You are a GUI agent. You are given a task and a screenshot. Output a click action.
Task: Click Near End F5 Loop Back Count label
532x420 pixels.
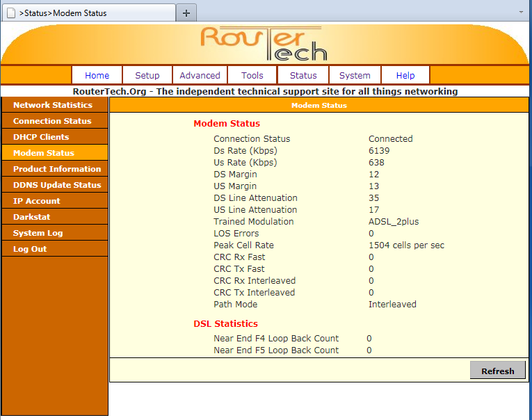(276, 350)
